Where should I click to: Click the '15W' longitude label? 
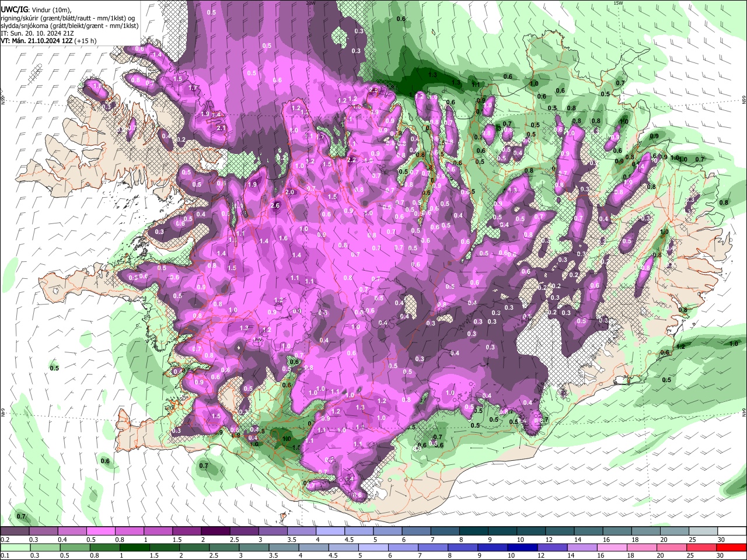[618, 2]
